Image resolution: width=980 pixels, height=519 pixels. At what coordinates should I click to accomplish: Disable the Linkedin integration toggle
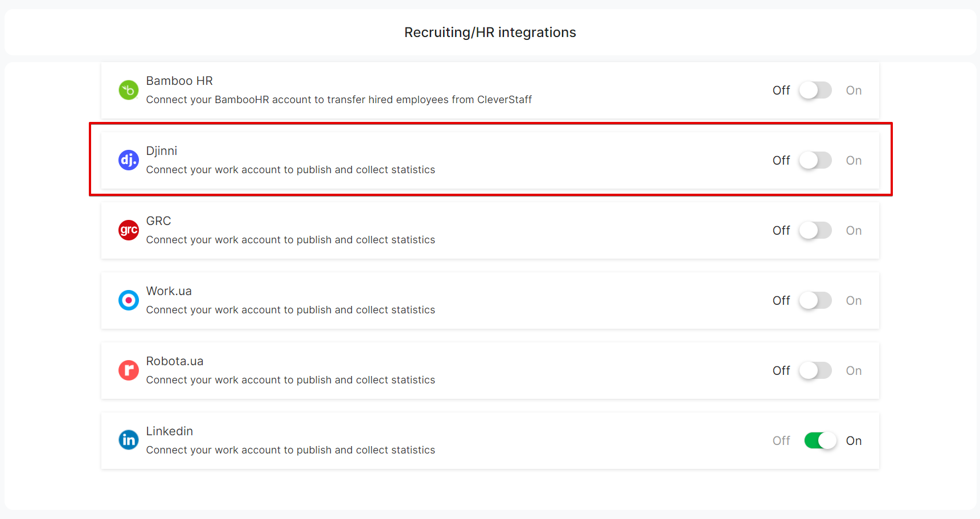[820, 441]
